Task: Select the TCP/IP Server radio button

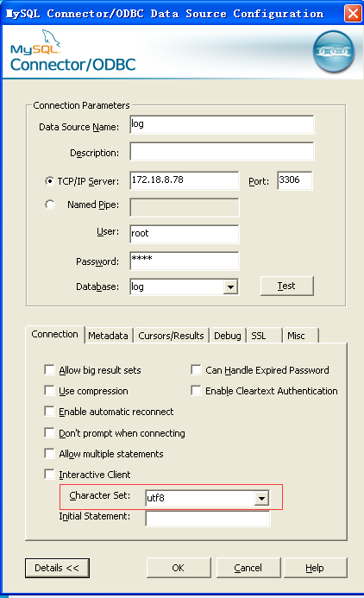Action: (x=49, y=181)
